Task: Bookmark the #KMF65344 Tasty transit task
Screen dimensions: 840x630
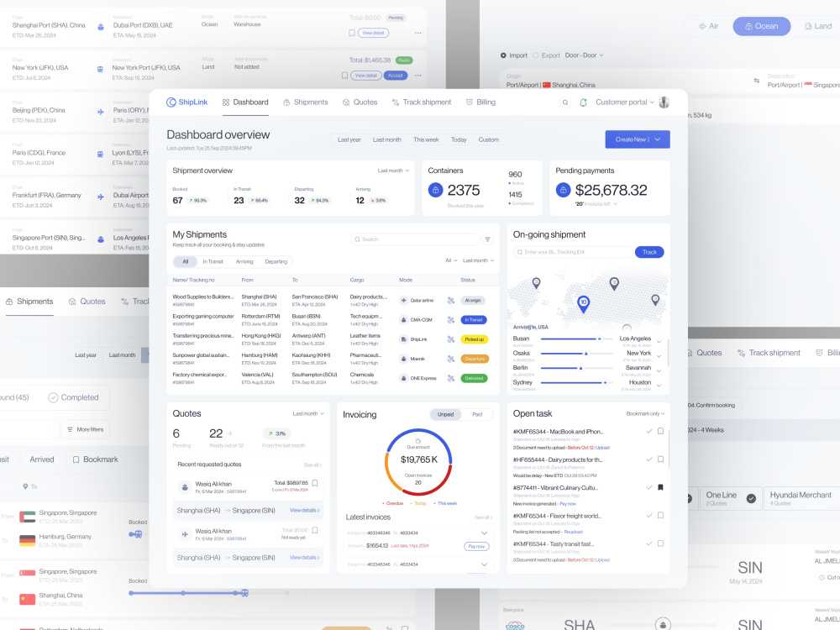Action: click(x=660, y=543)
